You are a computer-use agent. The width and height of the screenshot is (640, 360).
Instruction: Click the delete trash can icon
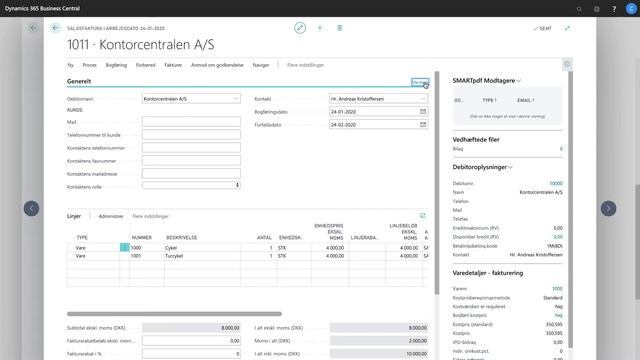click(340, 28)
